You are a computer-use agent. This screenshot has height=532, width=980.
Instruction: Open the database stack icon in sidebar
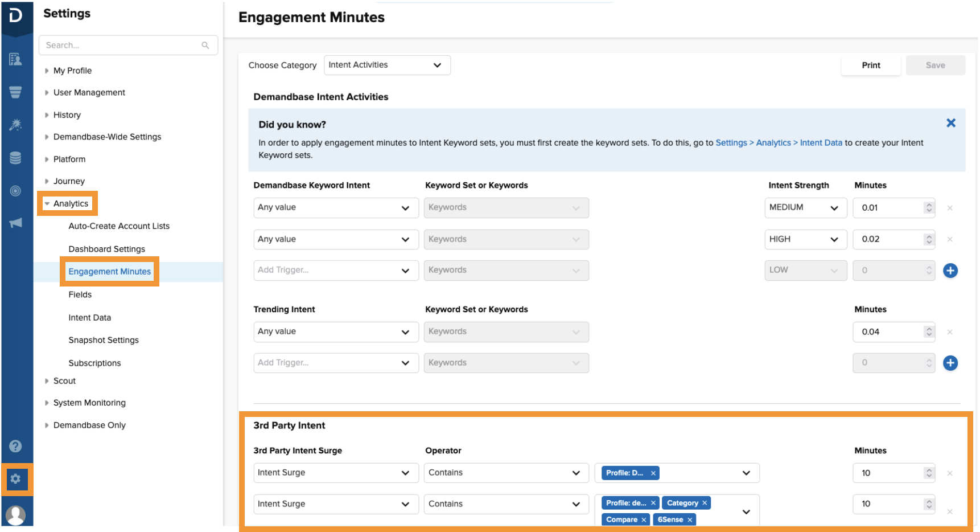point(16,158)
